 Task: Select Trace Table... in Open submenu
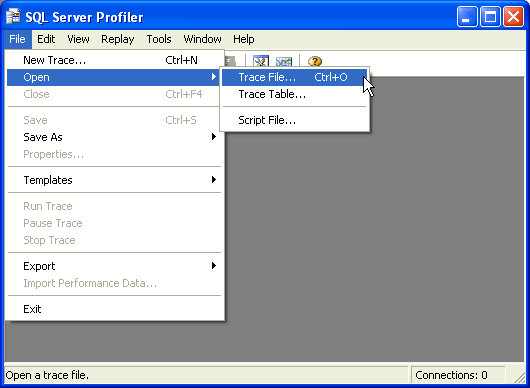[x=294, y=94]
